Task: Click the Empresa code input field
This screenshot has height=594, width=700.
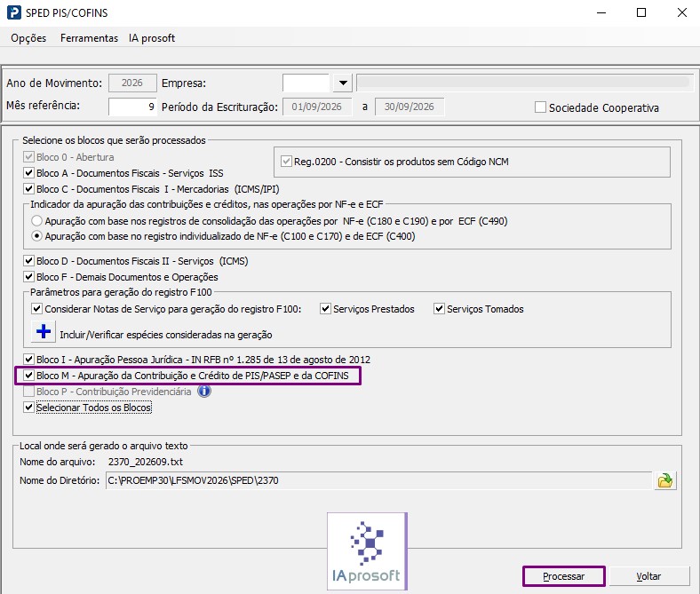Action: tap(306, 83)
